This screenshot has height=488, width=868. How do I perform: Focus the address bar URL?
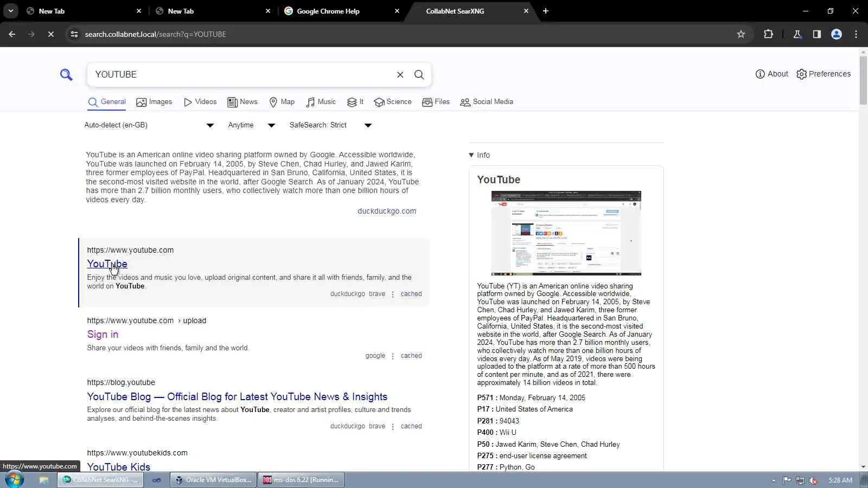point(155,34)
